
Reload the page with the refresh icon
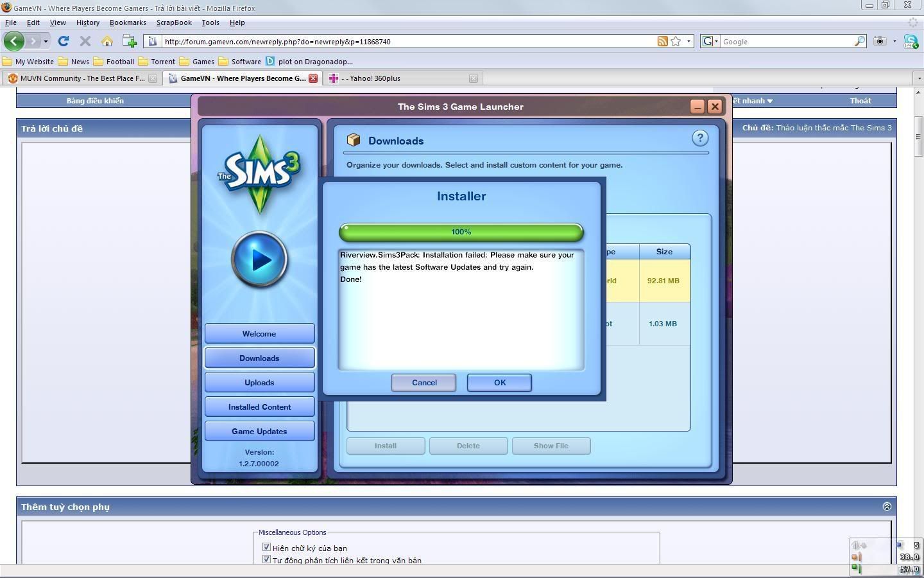click(63, 41)
